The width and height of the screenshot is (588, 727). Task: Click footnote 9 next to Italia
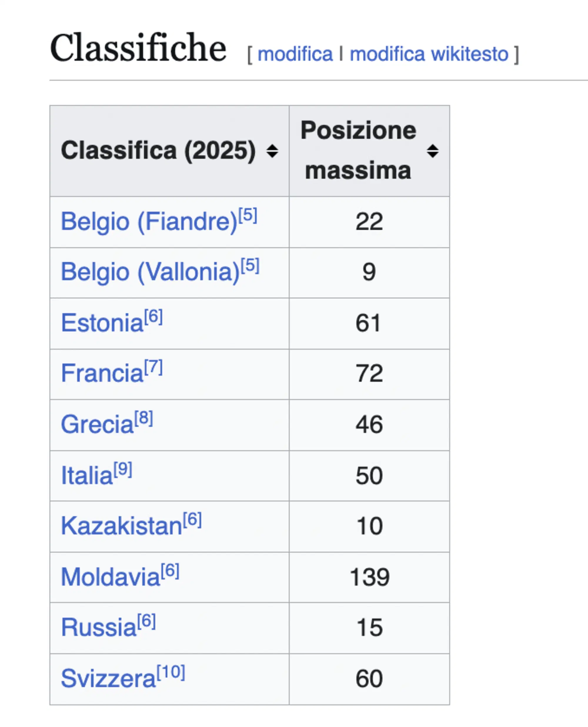(x=123, y=469)
